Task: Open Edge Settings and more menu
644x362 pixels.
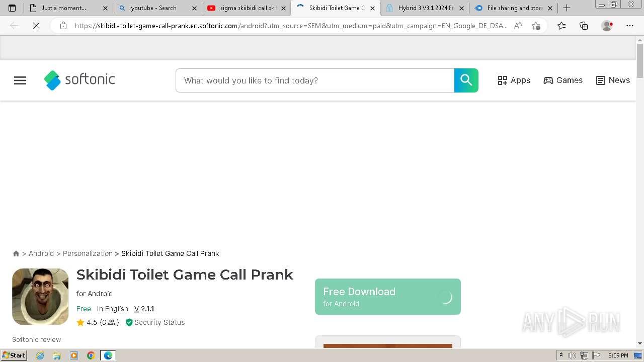Action: click(x=630, y=26)
